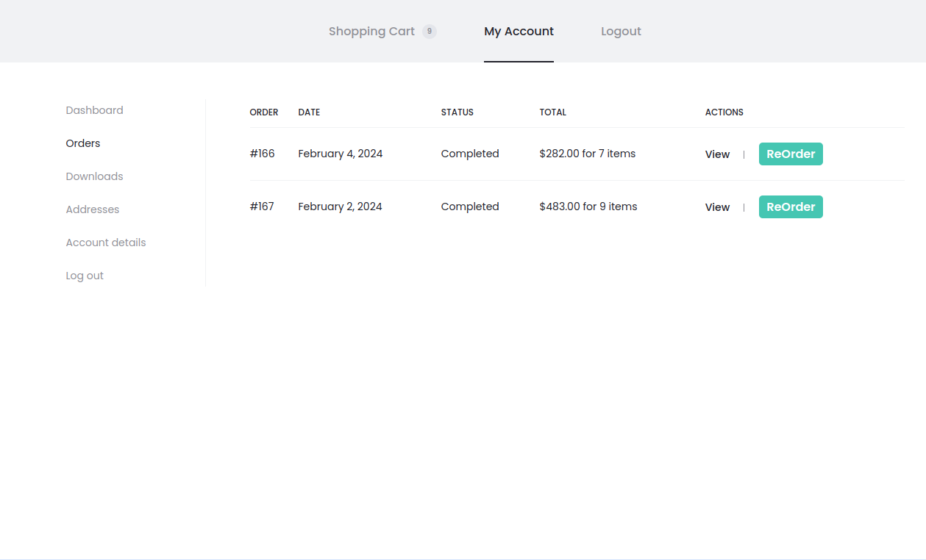Click the TOTAL column header
Viewport: 926px width, 560px height.
pos(552,112)
